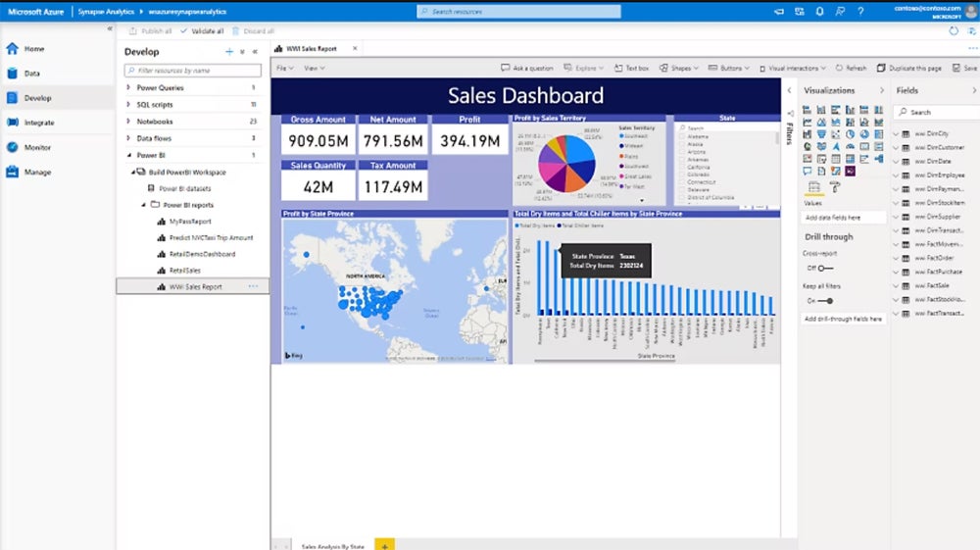
Task: Expand the SQL scripts group
Action: (128, 104)
